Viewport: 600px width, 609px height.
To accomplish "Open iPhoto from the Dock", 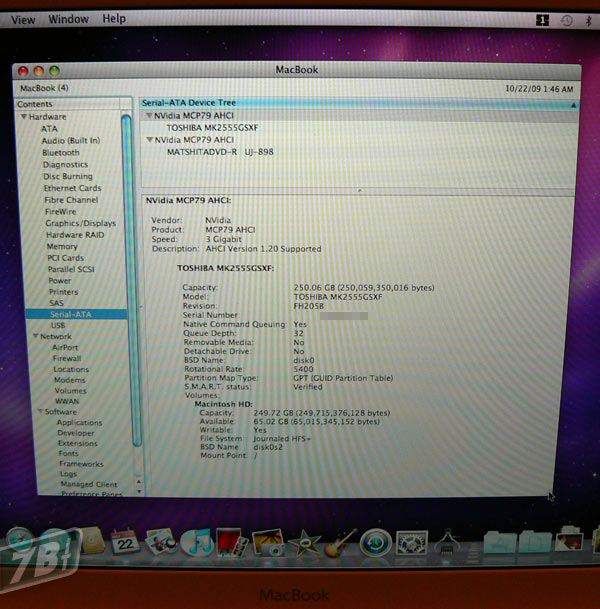I will (x=268, y=543).
